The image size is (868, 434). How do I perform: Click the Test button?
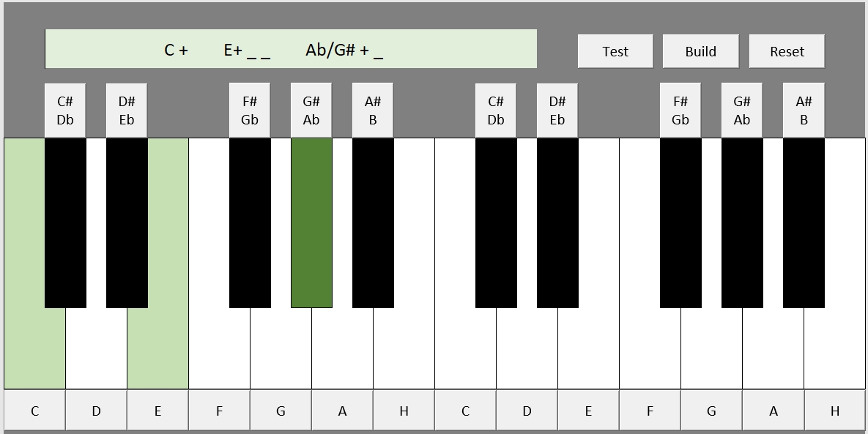pyautogui.click(x=615, y=51)
